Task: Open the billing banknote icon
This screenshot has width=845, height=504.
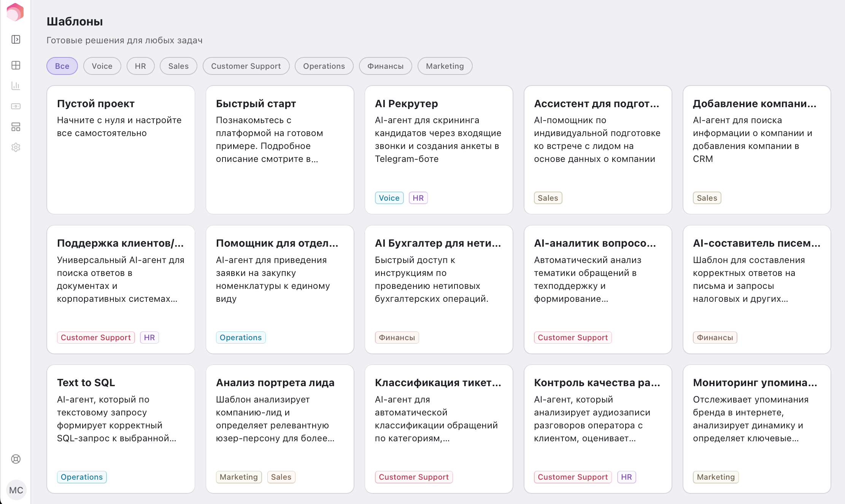Action: [16, 106]
